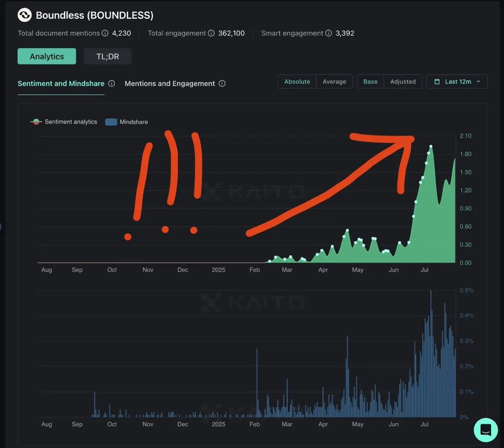
Task: Select Adjusted data option
Action: [x=403, y=81]
